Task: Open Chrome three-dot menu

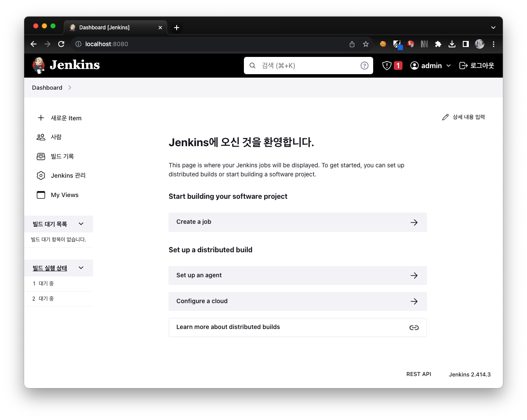Action: [x=493, y=44]
